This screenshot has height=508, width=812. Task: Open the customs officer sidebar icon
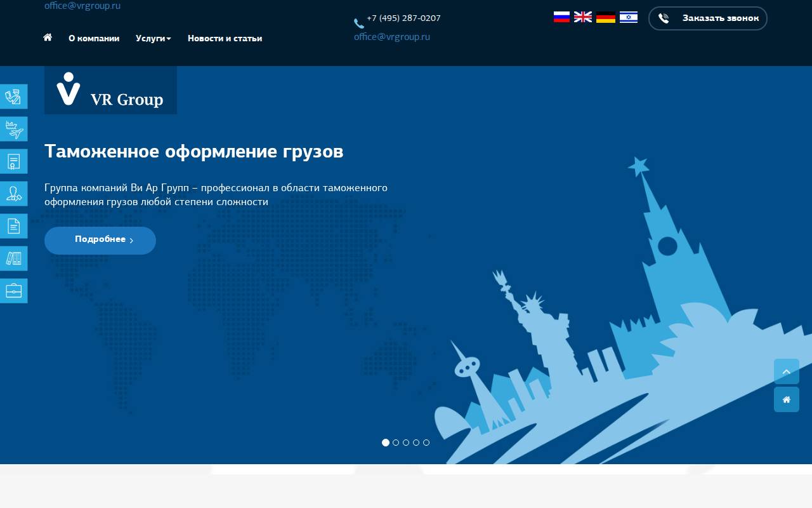[x=13, y=97]
